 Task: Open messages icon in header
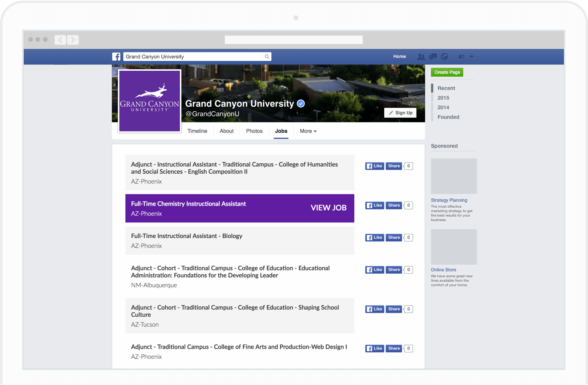[x=433, y=57]
